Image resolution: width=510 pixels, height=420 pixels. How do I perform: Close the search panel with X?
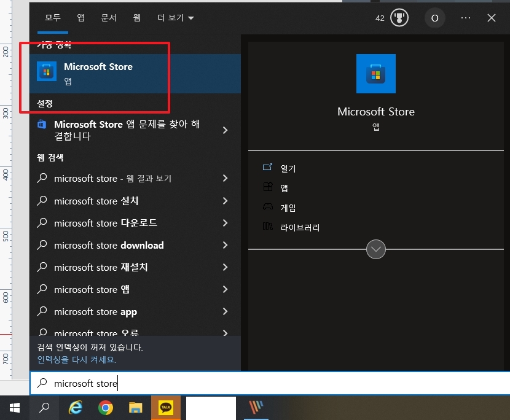point(491,18)
